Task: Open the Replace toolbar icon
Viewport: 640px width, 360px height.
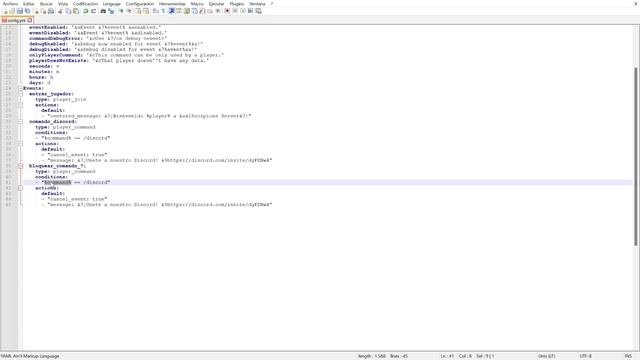Action: pyautogui.click(x=111, y=11)
